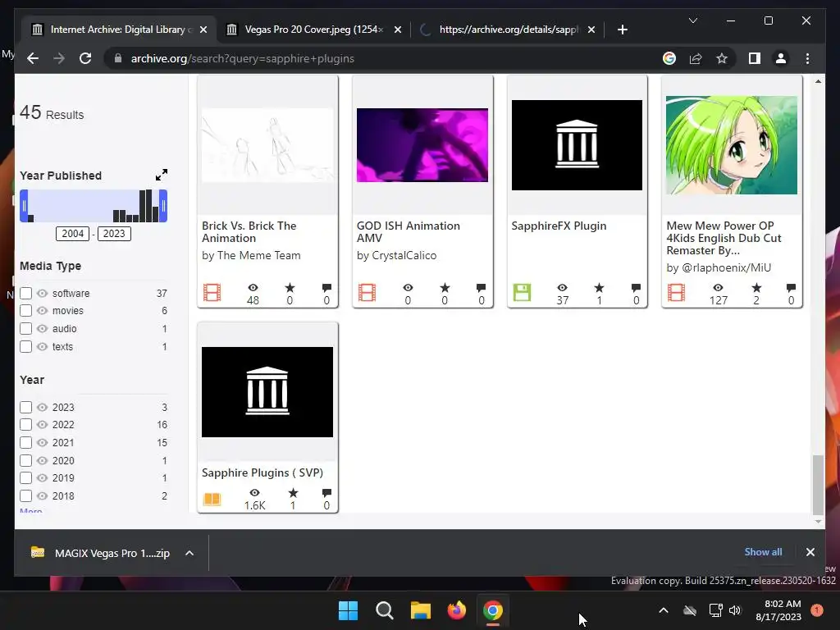Click movie icon on Brick Vs. Brick card
Screen dimensions: 840x630
click(x=212, y=293)
